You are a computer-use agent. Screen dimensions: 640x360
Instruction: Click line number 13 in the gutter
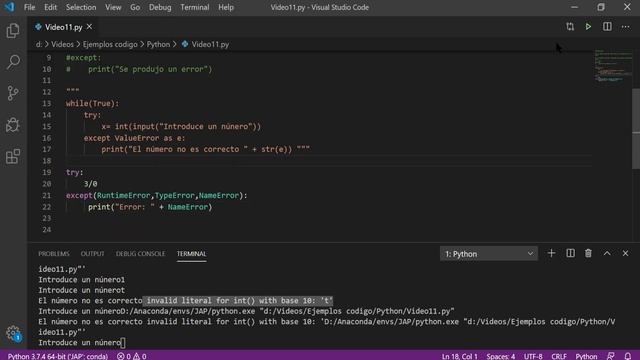pos(47,104)
